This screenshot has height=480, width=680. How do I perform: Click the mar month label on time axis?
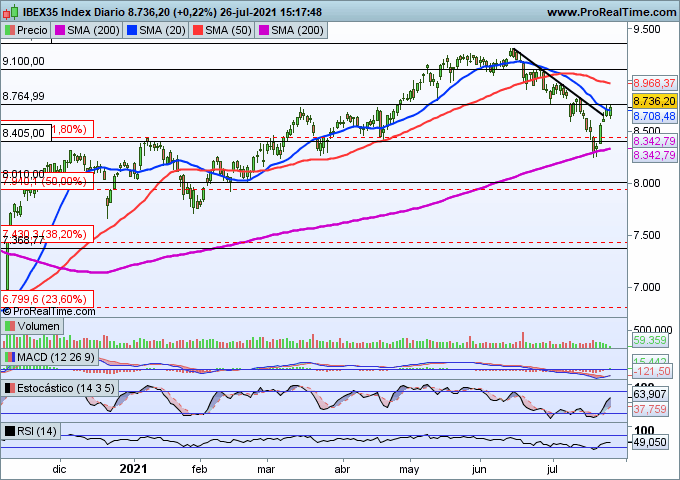(266, 469)
